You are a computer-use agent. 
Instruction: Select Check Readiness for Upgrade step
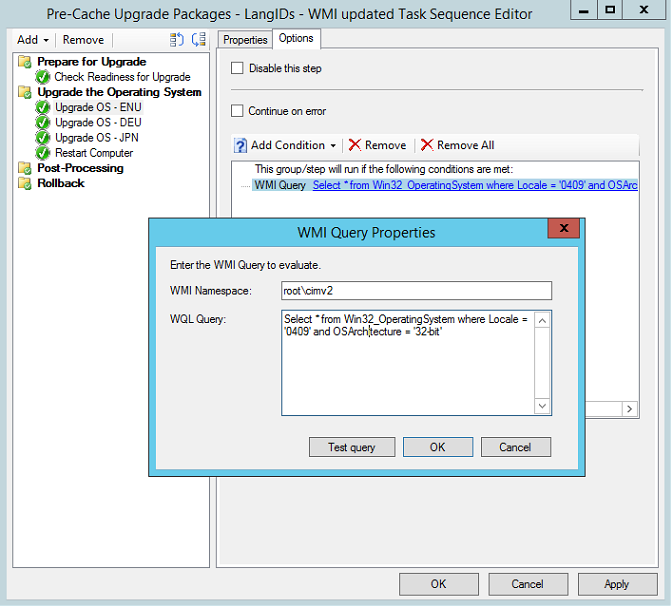[122, 77]
